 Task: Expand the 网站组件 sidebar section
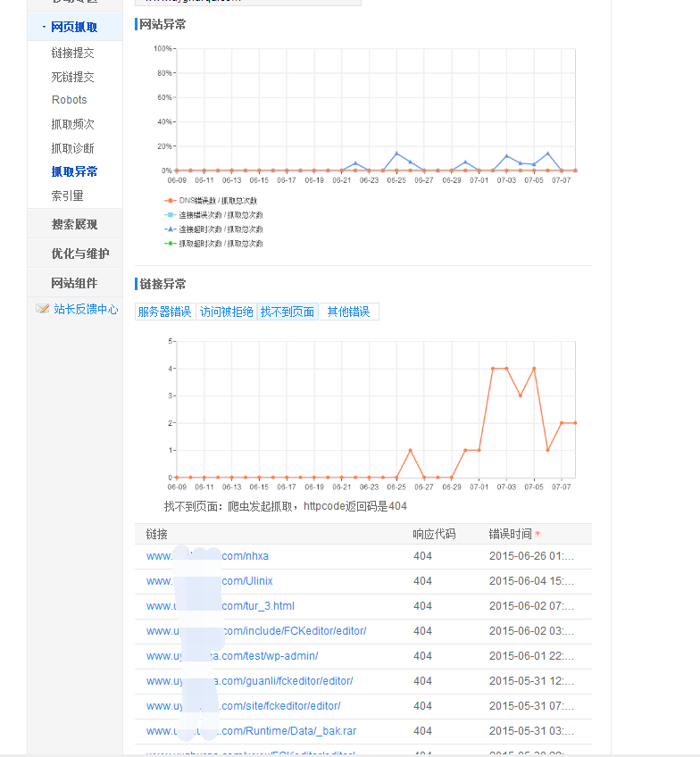point(74,283)
